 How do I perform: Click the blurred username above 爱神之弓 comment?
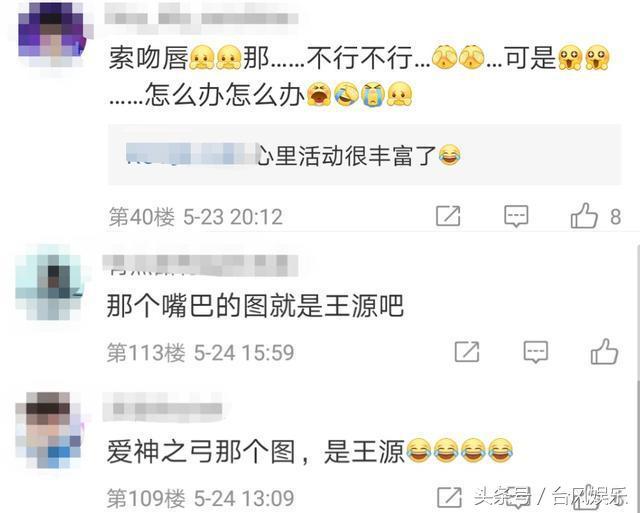(162, 408)
